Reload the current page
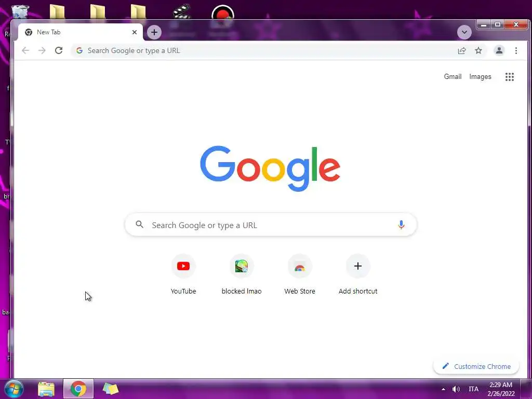The height and width of the screenshot is (399, 532). [59, 50]
